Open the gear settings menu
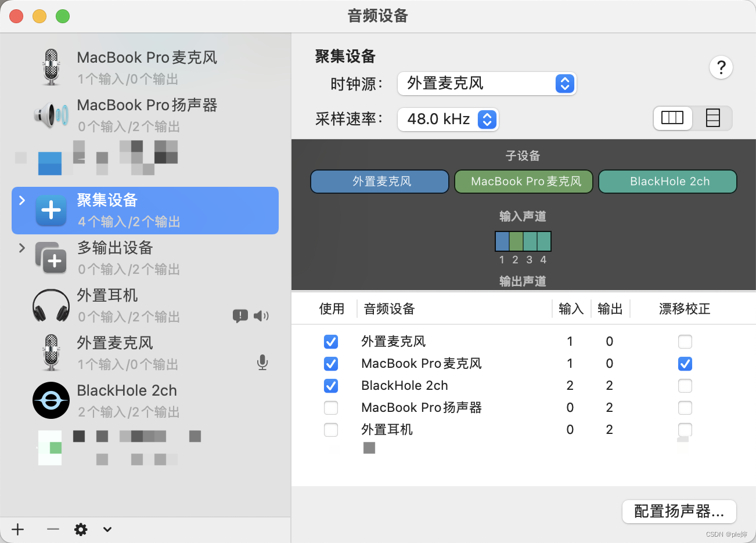This screenshot has height=543, width=756. click(81, 529)
